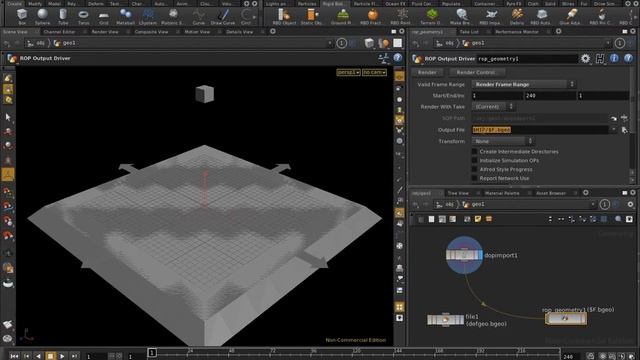Jump to first frame on playbar
Image resolution: width=640 pixels, height=360 pixels.
tap(14, 356)
